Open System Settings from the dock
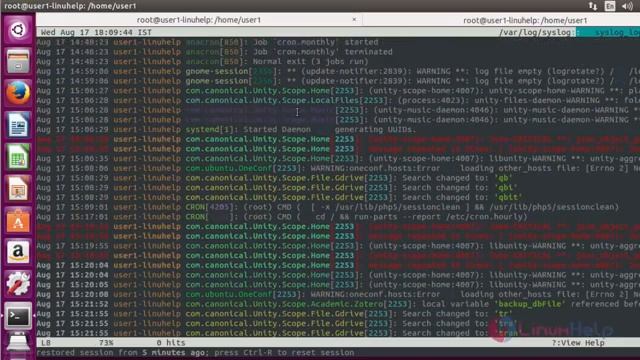This screenshot has height=360, width=640. pyautogui.click(x=18, y=284)
